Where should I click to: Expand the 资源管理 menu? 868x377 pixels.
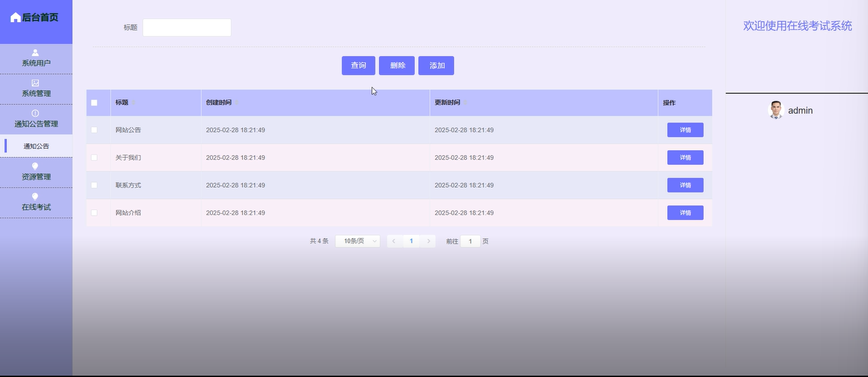(x=36, y=172)
